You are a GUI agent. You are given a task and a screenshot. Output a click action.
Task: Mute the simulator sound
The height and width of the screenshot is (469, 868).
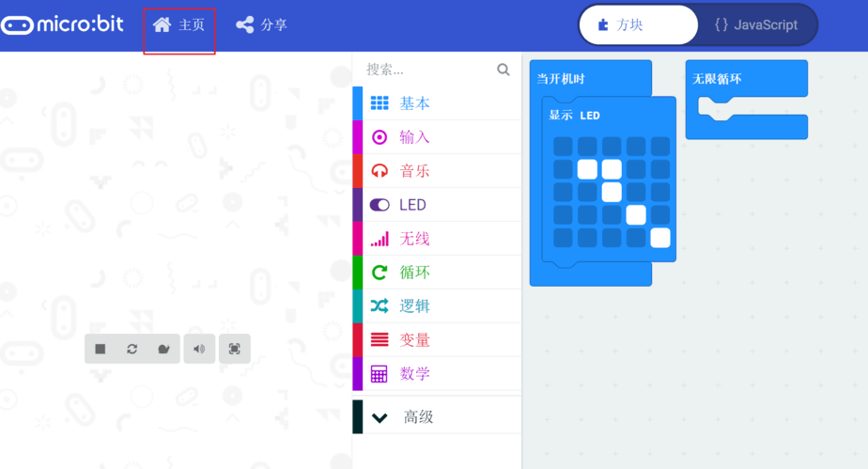pyautogui.click(x=199, y=349)
